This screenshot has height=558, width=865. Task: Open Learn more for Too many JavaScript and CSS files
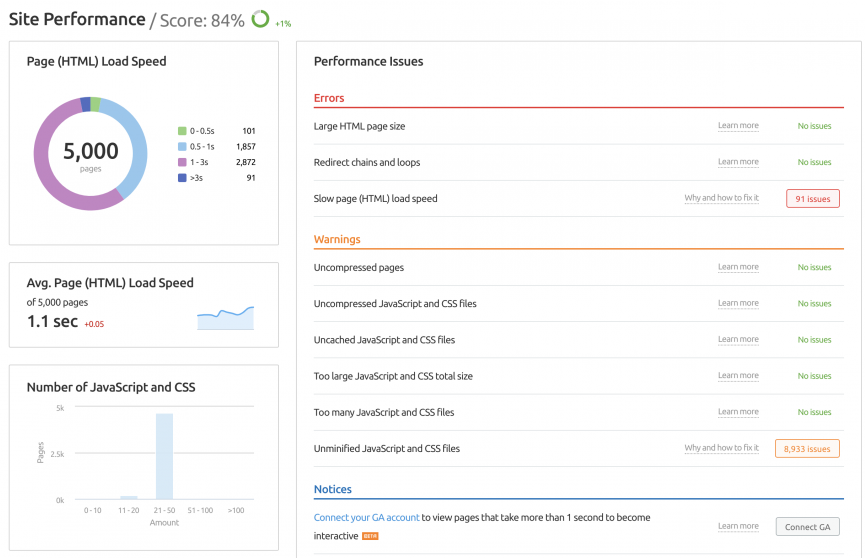pos(738,412)
